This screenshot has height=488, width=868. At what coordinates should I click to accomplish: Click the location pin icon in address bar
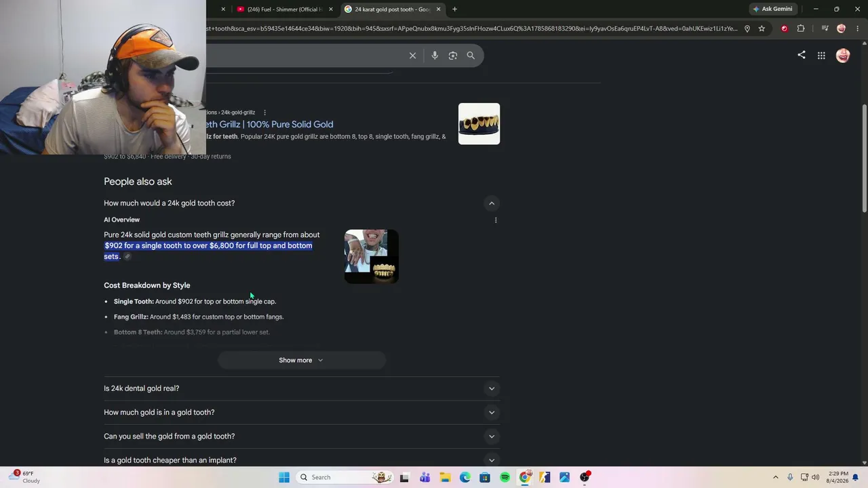(747, 28)
